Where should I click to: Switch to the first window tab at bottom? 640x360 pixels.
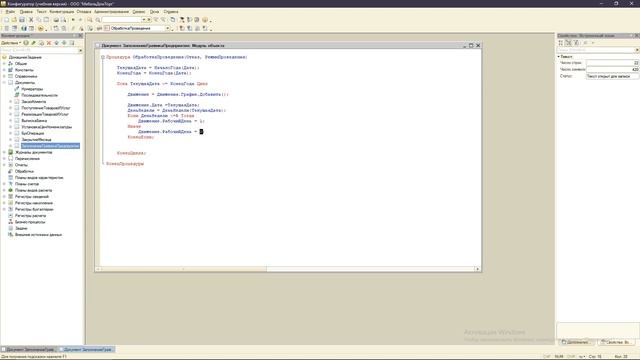(28, 349)
